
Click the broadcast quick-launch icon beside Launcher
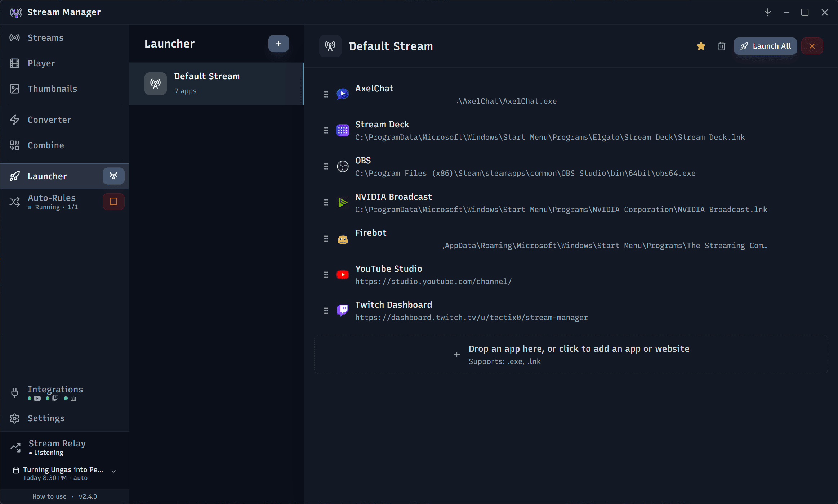113,176
